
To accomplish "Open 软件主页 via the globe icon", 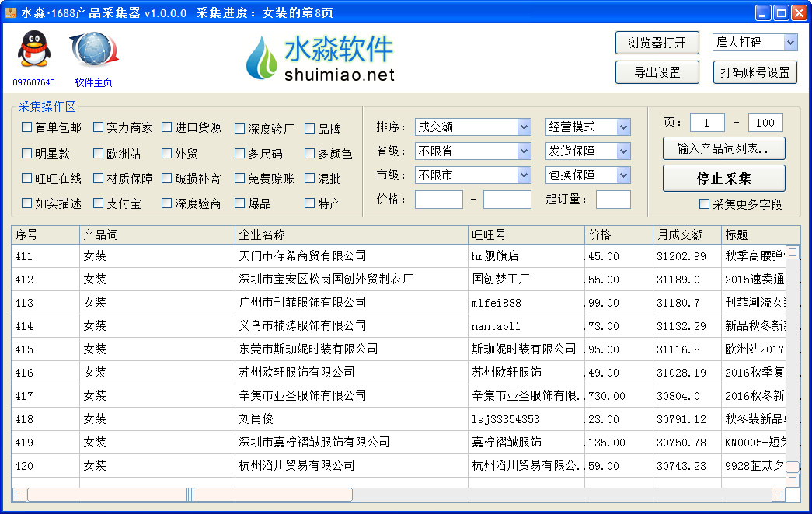I will pos(93,50).
